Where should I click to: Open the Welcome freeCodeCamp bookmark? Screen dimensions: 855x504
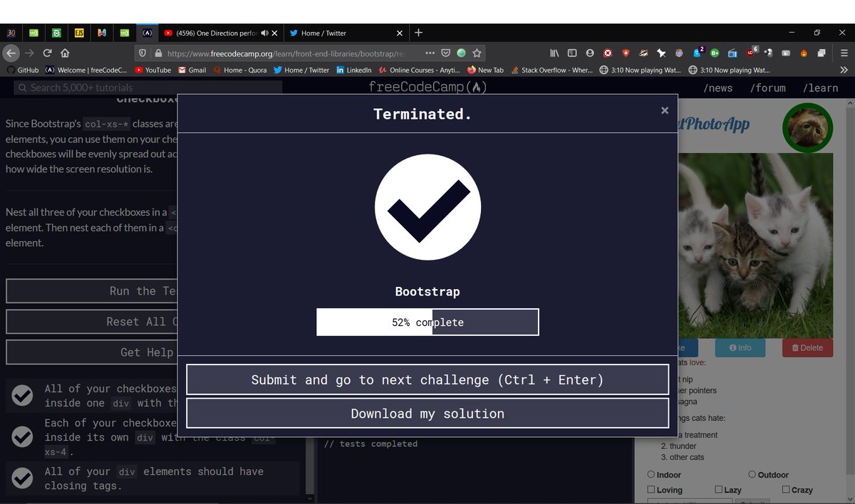click(x=86, y=70)
